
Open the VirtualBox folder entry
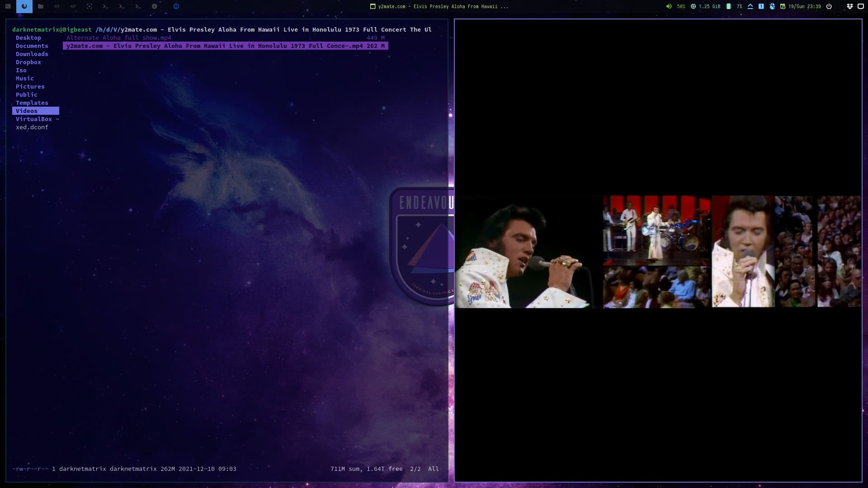pyautogui.click(x=34, y=119)
